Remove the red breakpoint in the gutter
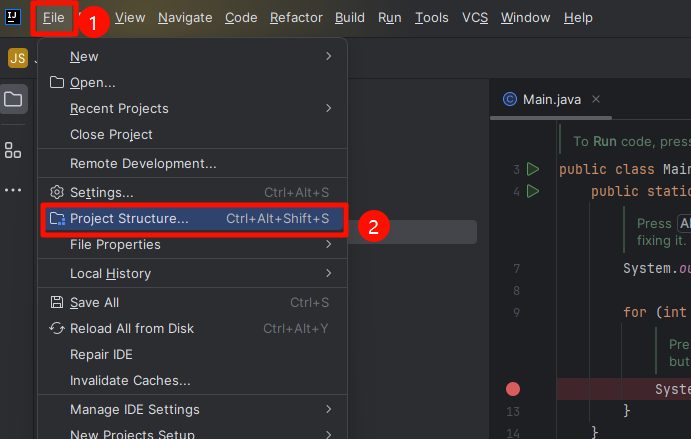691x439 pixels. point(513,389)
